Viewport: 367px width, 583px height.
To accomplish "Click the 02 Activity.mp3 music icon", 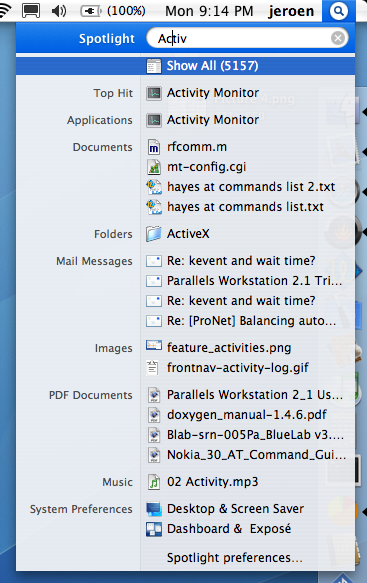I will 154,482.
